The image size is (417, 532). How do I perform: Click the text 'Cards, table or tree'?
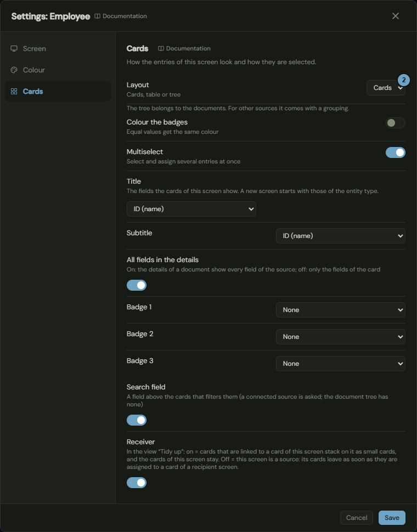pos(154,95)
